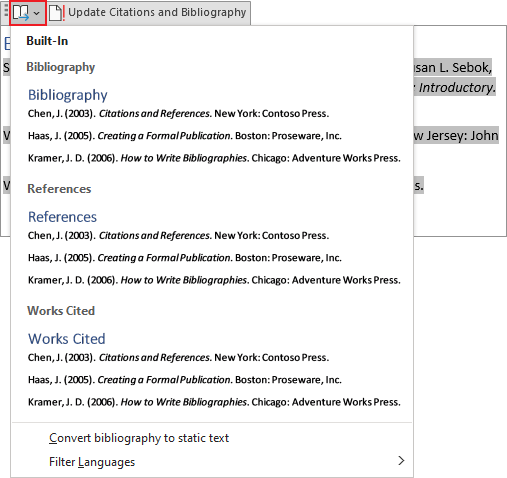The height and width of the screenshot is (478, 507).
Task: Insert the built-in Works Cited style heading
Action: point(67,339)
